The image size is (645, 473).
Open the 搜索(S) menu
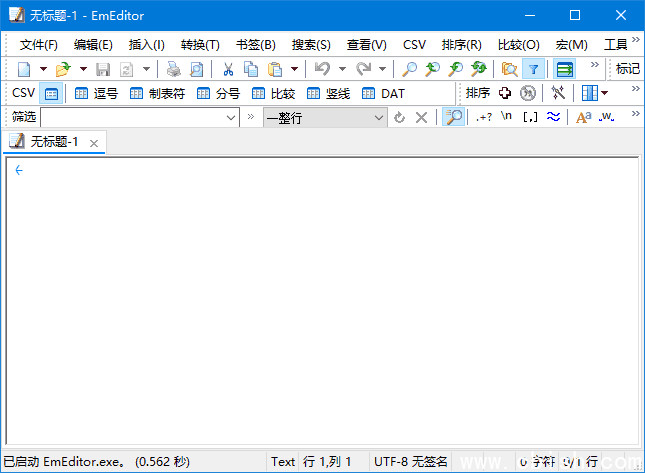click(311, 44)
